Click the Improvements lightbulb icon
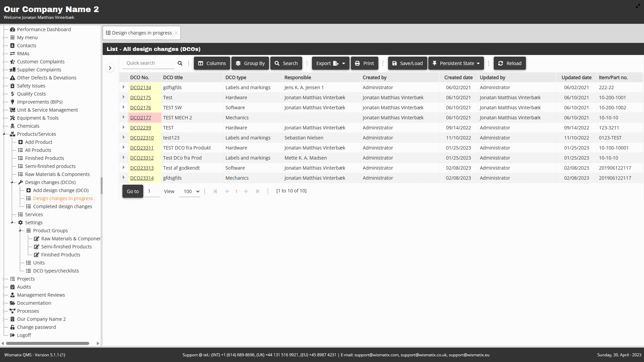 [x=12, y=102]
